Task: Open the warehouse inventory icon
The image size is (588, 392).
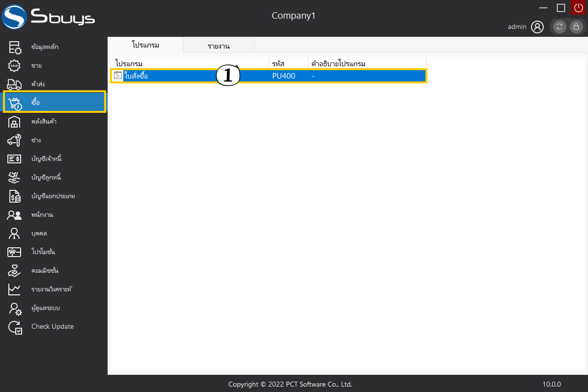Action: click(x=14, y=122)
